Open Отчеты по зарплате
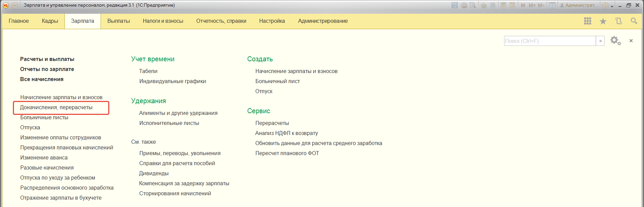This screenshot has width=644, height=207. click(47, 69)
